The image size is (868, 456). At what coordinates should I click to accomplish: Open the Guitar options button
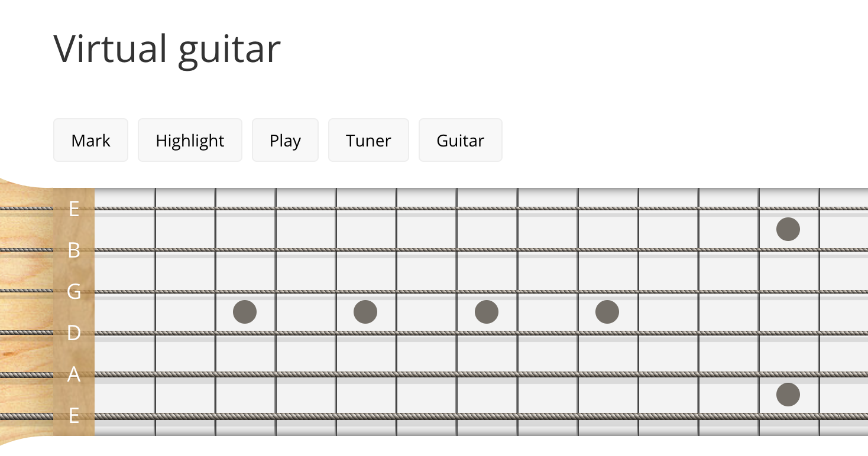coord(460,141)
